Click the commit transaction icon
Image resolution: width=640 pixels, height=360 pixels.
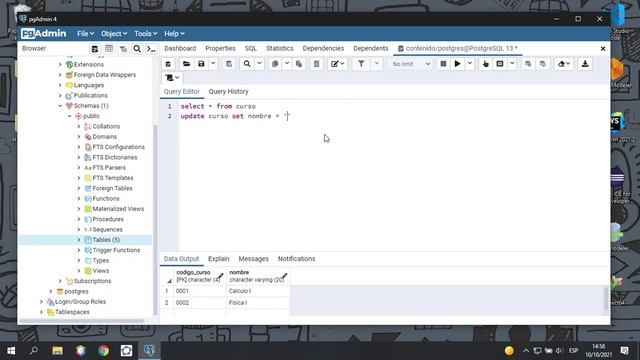pos(528,64)
